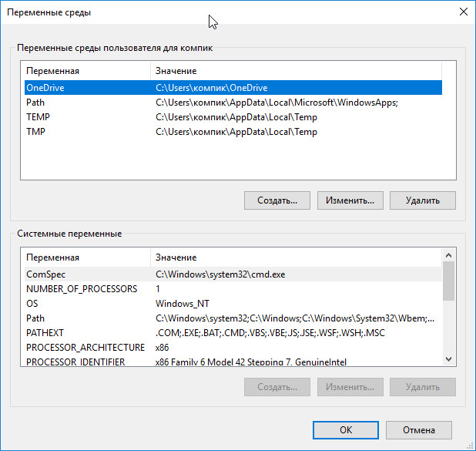This screenshot has width=476, height=451.
Task: Select the OneDrive user variable row
Action: click(233, 88)
